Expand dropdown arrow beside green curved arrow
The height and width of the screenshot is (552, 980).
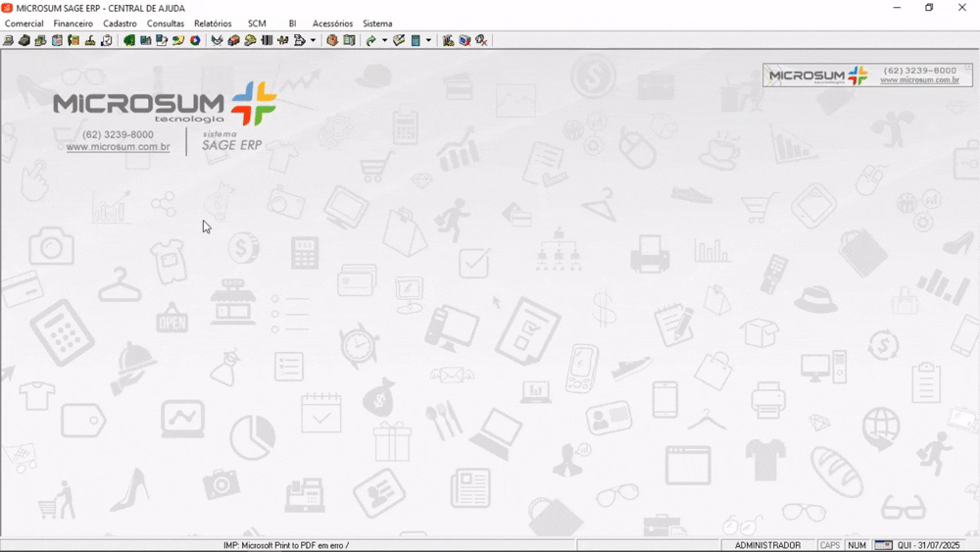tap(384, 40)
